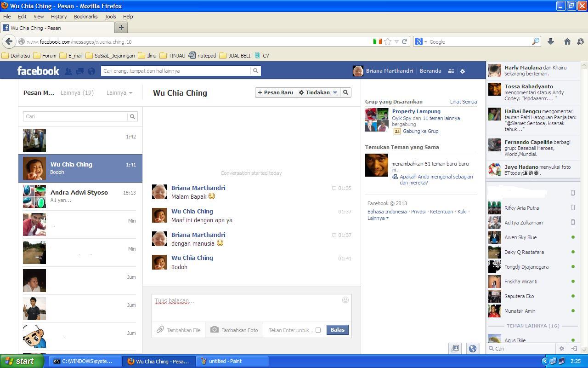Open chat options gear at sidebar bottom
The width and height of the screenshot is (588, 368).
[561, 349]
